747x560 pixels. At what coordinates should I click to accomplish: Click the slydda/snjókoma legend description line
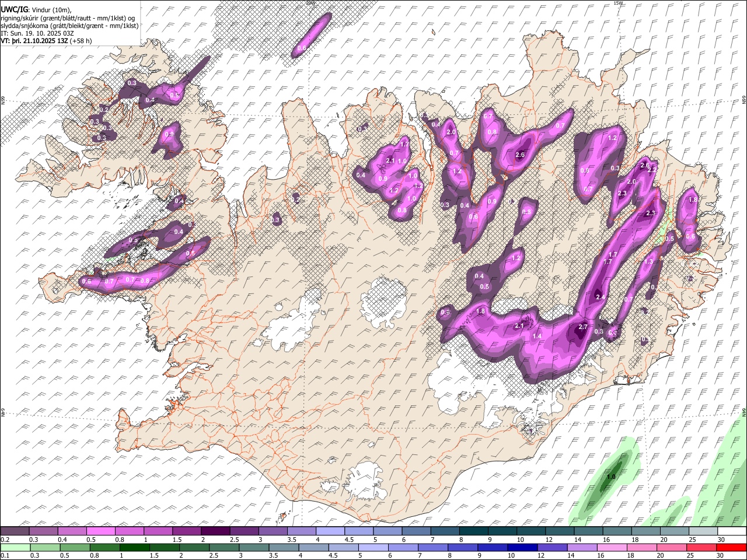tap(69, 25)
